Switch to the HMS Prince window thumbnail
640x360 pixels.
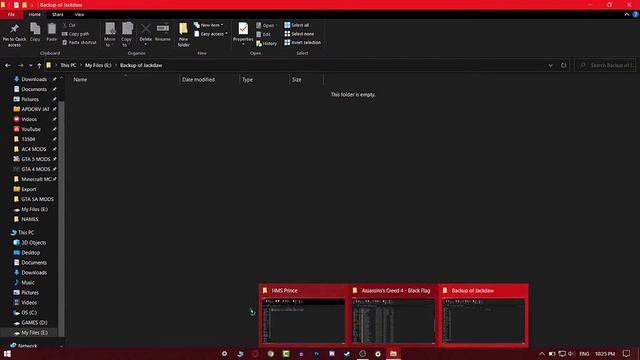(x=303, y=315)
